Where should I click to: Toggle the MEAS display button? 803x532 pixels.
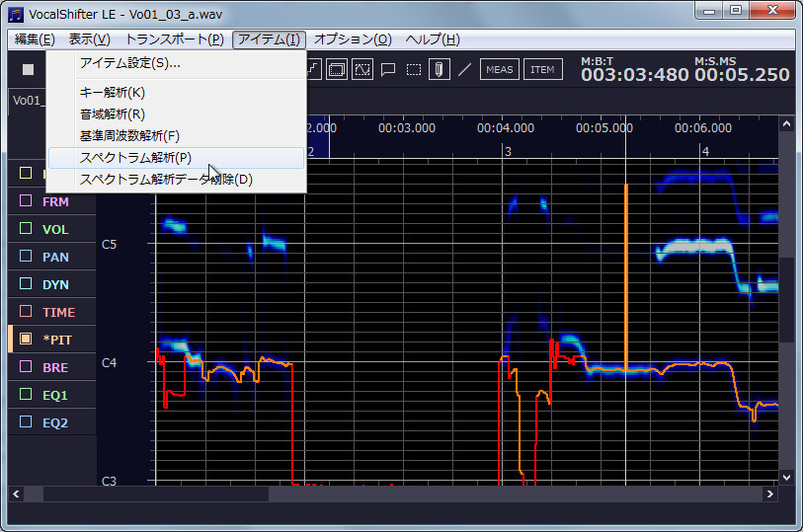[x=500, y=69]
